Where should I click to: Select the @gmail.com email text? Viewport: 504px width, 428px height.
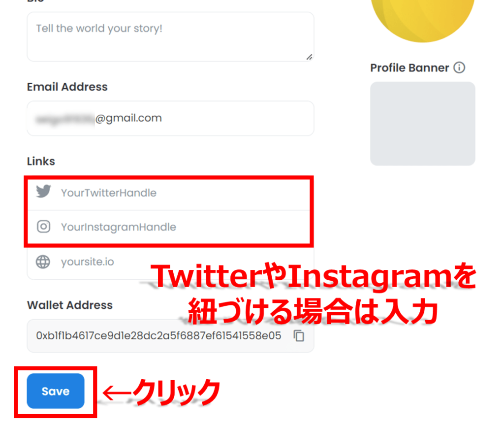click(x=128, y=118)
